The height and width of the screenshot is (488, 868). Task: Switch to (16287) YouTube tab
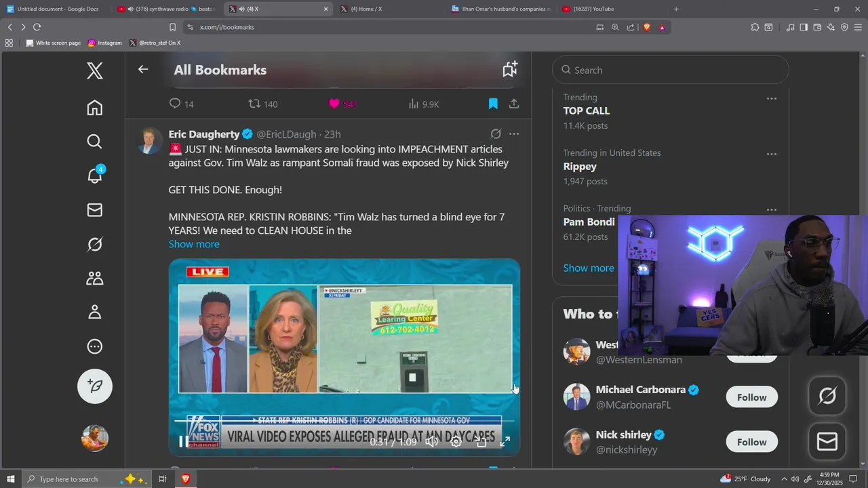click(612, 9)
